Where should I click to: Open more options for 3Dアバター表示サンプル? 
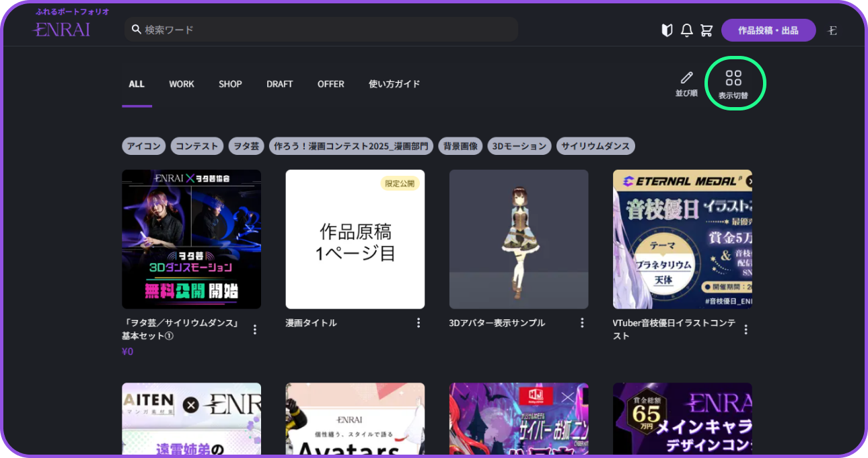(x=582, y=323)
